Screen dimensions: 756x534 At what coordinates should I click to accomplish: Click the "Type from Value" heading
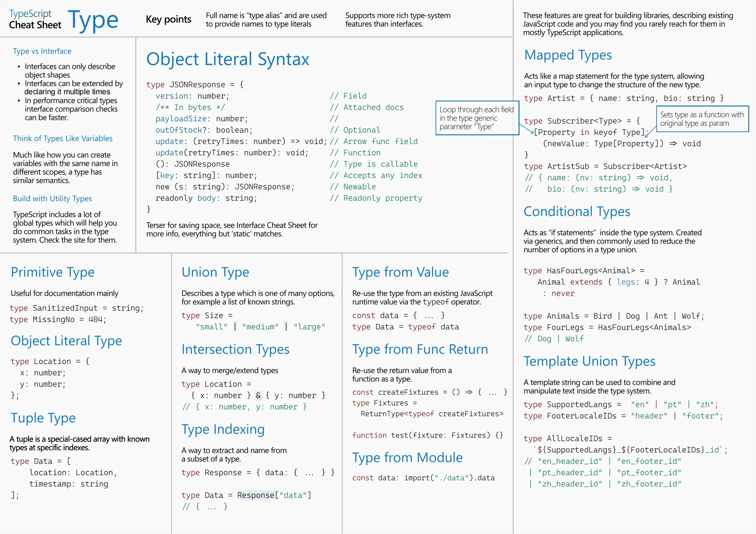point(400,272)
